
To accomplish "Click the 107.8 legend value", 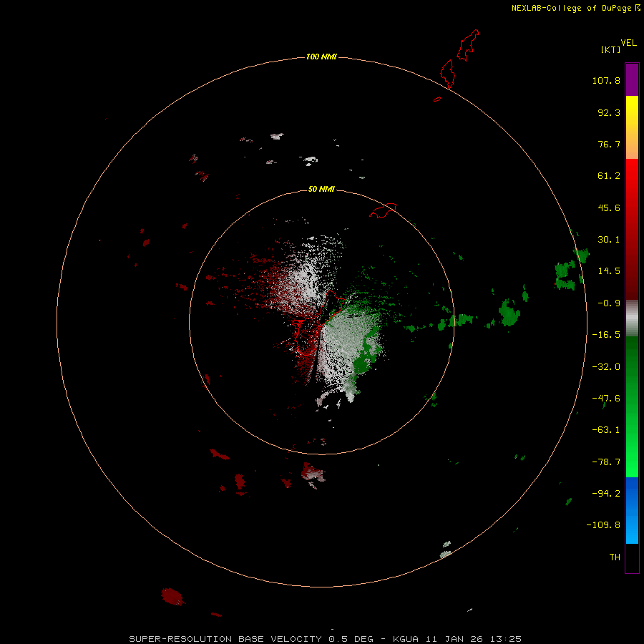I will tap(606, 80).
